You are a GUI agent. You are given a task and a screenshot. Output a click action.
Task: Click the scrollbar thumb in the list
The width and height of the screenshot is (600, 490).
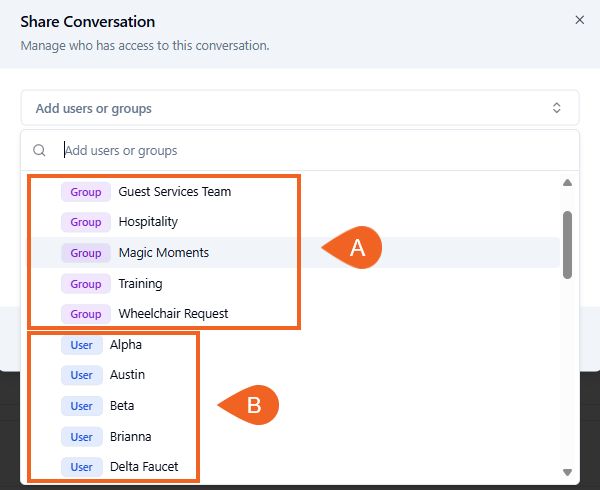coord(567,244)
